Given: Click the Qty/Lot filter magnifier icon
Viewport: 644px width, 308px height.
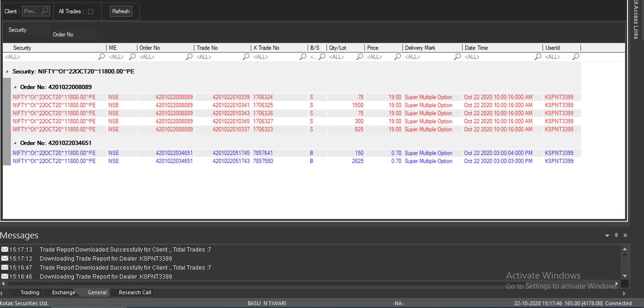Looking at the screenshot, I should click(x=360, y=57).
